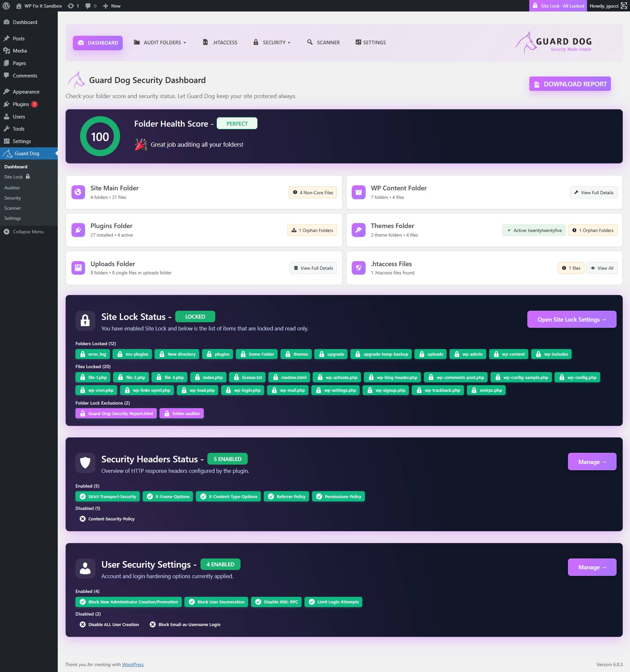Screen dimensions: 630x672
Task: Click the Site Main Folder globe icon
Action: (x=78, y=192)
